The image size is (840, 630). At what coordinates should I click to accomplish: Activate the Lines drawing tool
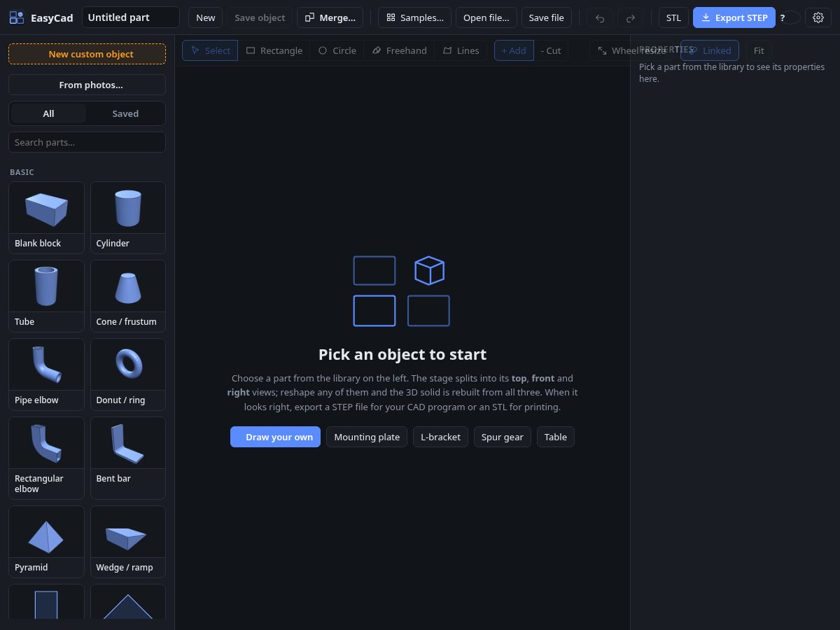coord(461,50)
